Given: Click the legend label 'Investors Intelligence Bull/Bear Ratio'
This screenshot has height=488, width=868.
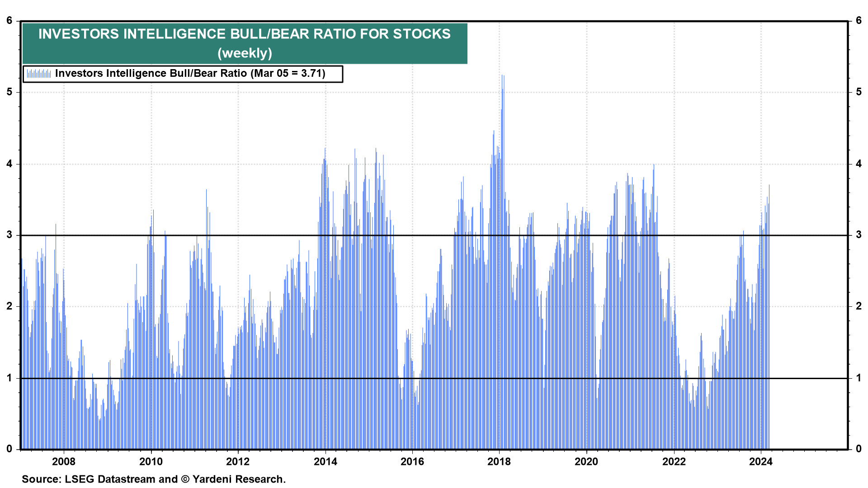Looking at the screenshot, I should tap(151, 74).
